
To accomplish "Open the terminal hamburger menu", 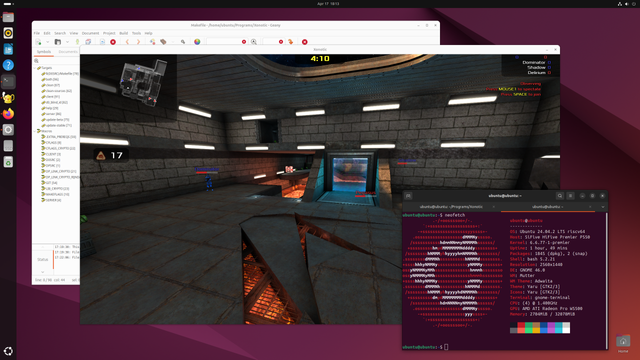I will click(571, 196).
